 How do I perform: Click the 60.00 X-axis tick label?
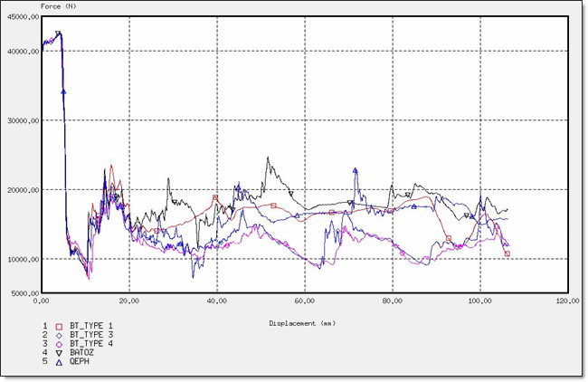[x=304, y=302]
